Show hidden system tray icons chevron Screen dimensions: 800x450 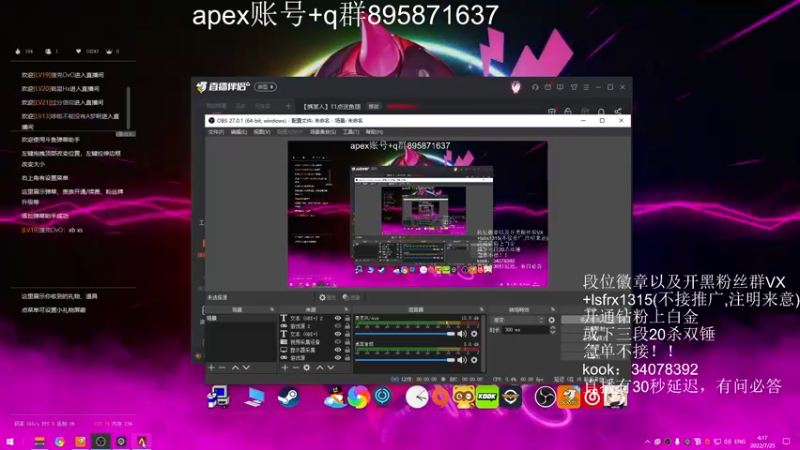coord(647,441)
